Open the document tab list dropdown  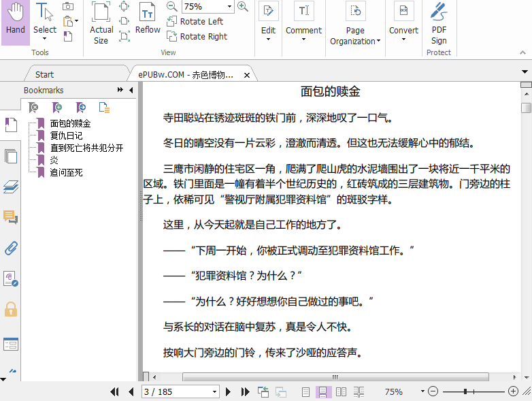[x=525, y=71]
